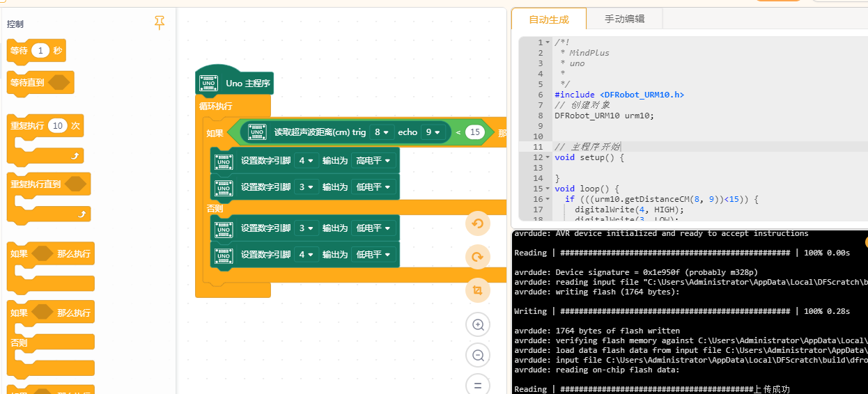The image size is (868, 394).
Task: Click the void loop() code line
Action: coord(587,189)
